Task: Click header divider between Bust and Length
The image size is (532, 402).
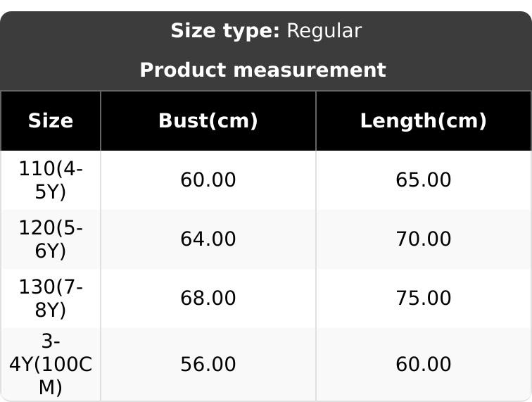Action: pos(316,121)
